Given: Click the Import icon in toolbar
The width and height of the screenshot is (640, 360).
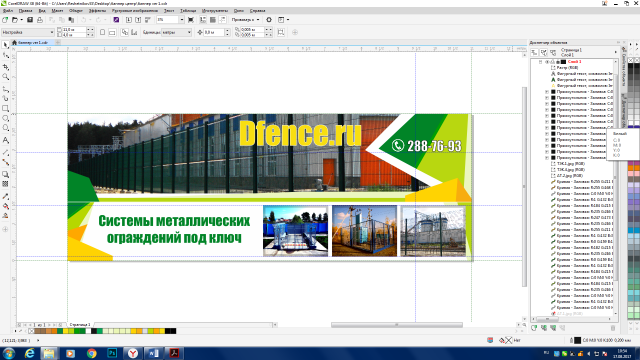Looking at the screenshot, I should (x=129, y=20).
